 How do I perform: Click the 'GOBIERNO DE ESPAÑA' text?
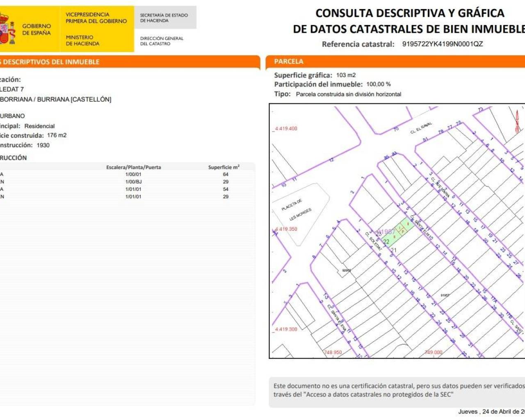click(x=37, y=30)
